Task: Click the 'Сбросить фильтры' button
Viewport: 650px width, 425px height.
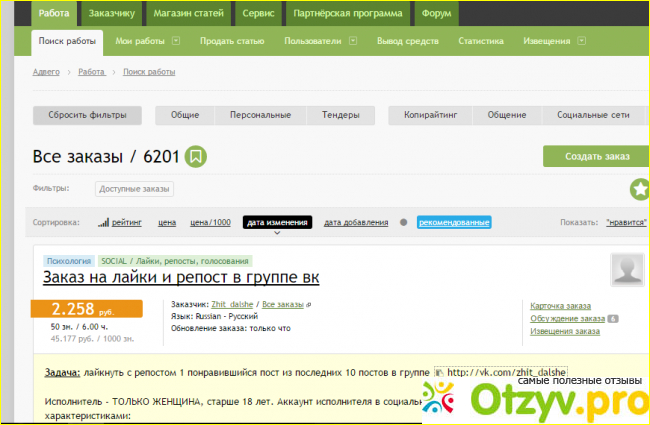Action: [x=88, y=115]
